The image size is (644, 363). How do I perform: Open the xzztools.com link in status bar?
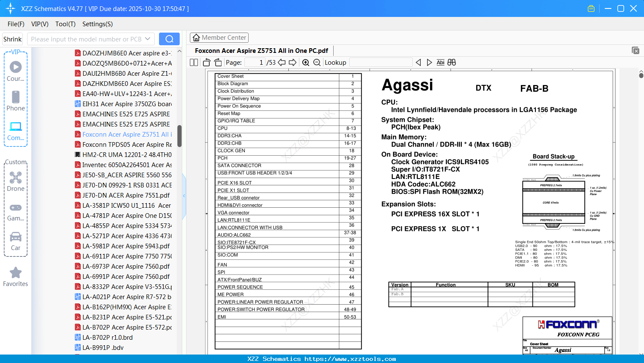[350, 359]
